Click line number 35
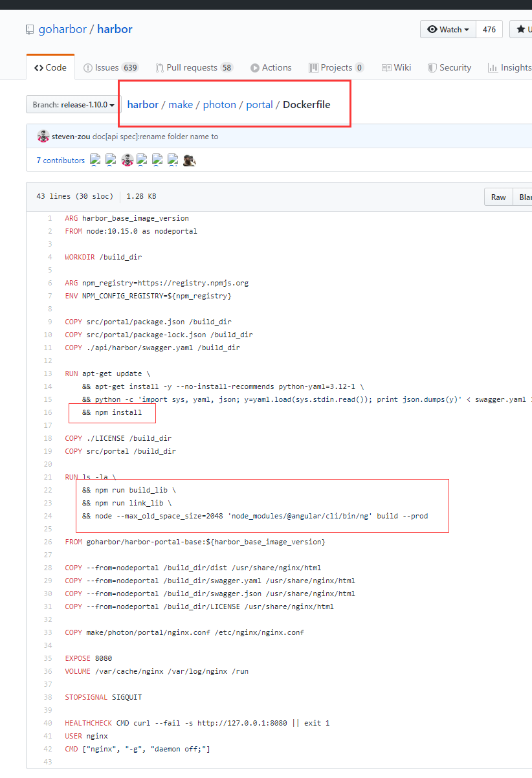 coord(48,658)
